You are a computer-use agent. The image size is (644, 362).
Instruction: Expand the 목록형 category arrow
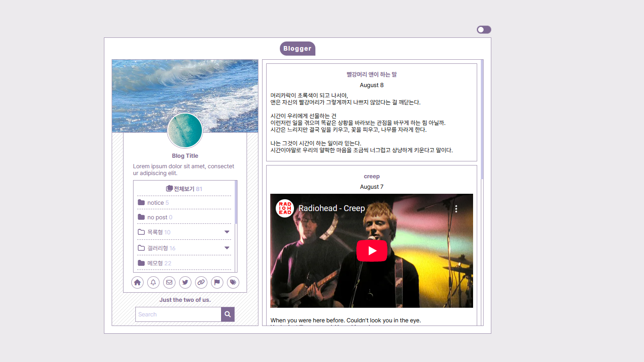pyautogui.click(x=227, y=232)
